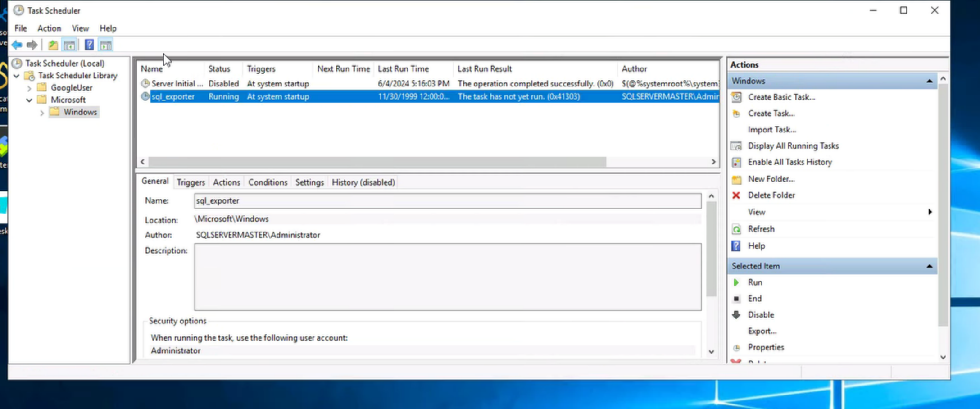Click the Server Initial task clock icon

145,83
